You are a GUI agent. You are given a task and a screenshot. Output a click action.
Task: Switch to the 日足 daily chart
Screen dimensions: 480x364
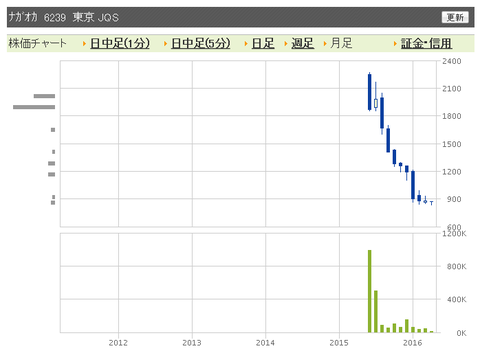tap(263, 43)
